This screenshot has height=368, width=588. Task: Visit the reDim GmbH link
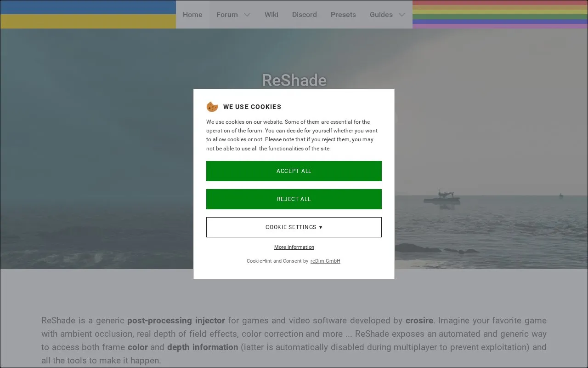click(x=325, y=261)
